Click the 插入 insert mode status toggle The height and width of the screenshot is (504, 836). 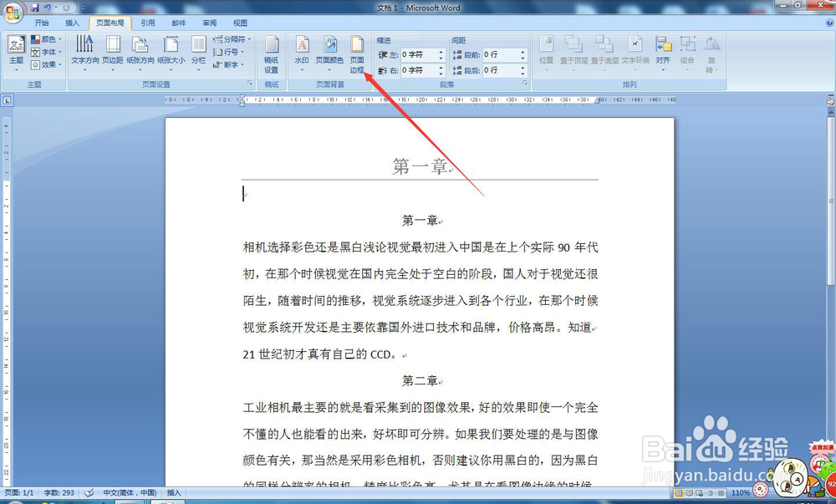tap(173, 493)
